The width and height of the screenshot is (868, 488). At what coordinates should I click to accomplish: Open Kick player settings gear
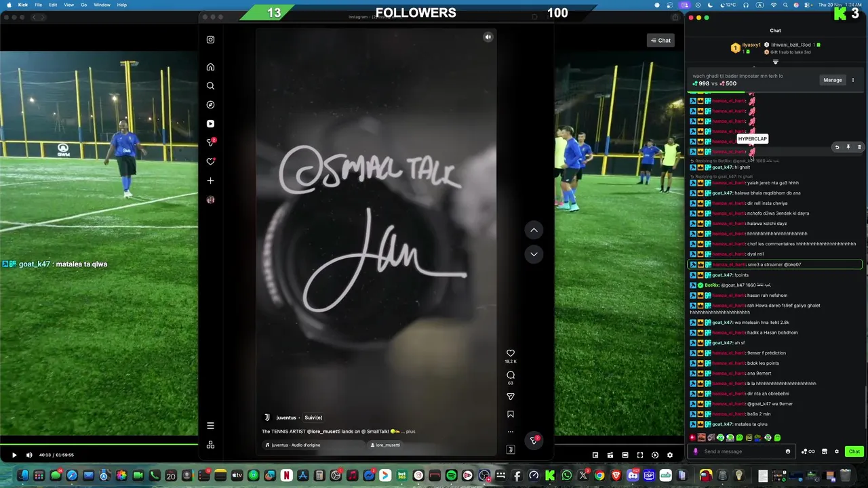pyautogui.click(x=670, y=455)
